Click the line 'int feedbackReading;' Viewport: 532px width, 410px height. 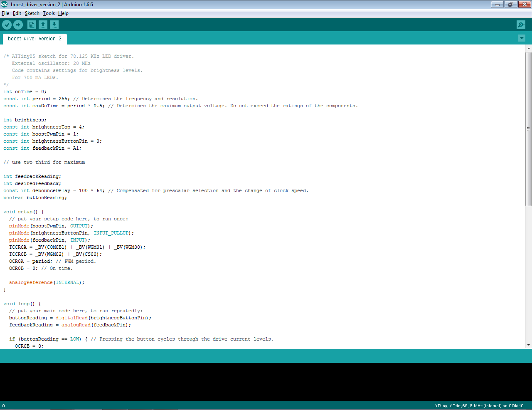pyautogui.click(x=32, y=177)
